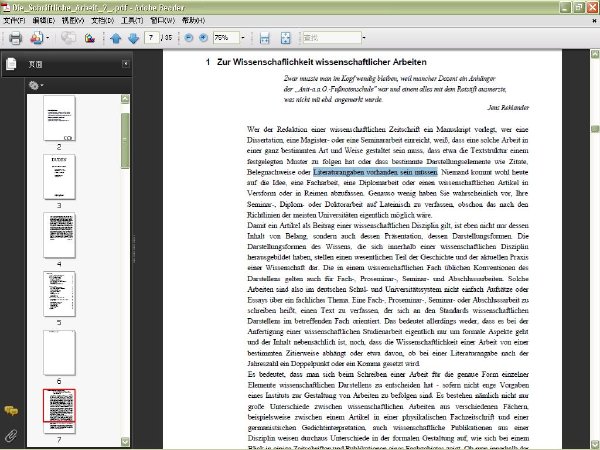This screenshot has height=450, width=600.
Task: Open the File (F) menu
Action: (x=14, y=20)
